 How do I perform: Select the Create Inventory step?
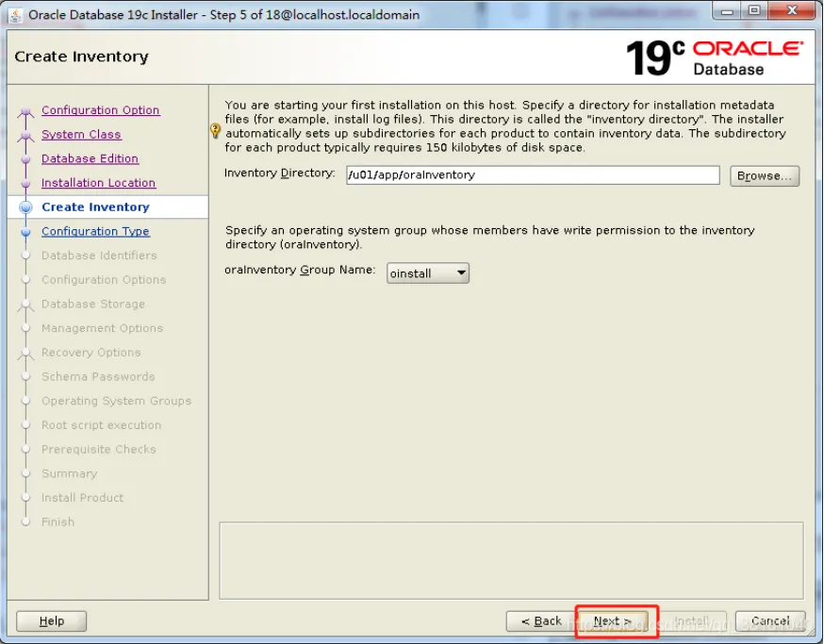(x=95, y=206)
